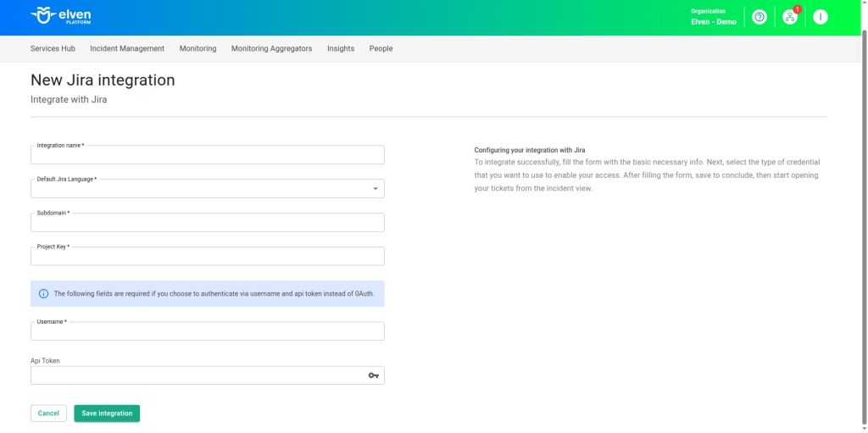Open the header icon with red badge
868x433 pixels.
tap(790, 17)
